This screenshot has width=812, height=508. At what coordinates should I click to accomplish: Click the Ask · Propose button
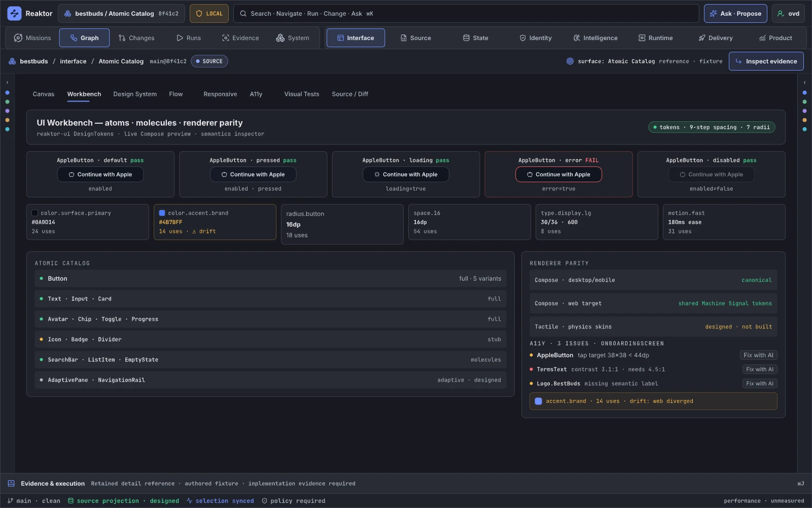tap(735, 14)
